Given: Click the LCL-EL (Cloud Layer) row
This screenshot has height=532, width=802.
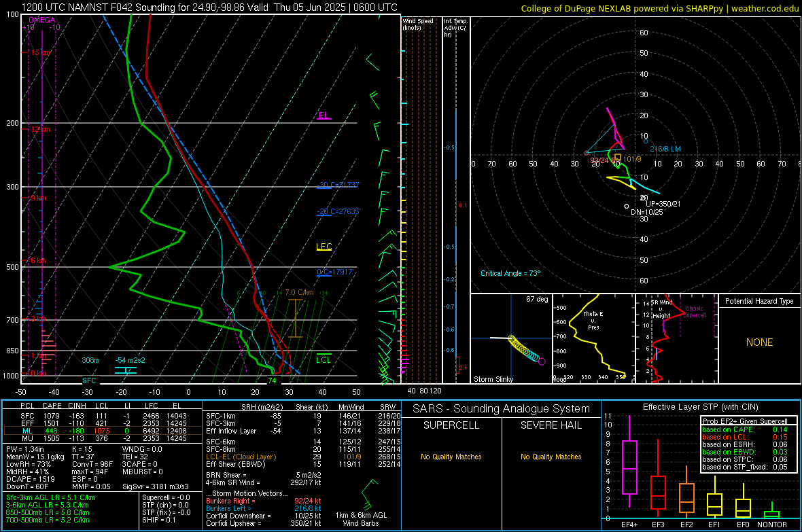Looking at the screenshot, I should pyautogui.click(x=303, y=457).
